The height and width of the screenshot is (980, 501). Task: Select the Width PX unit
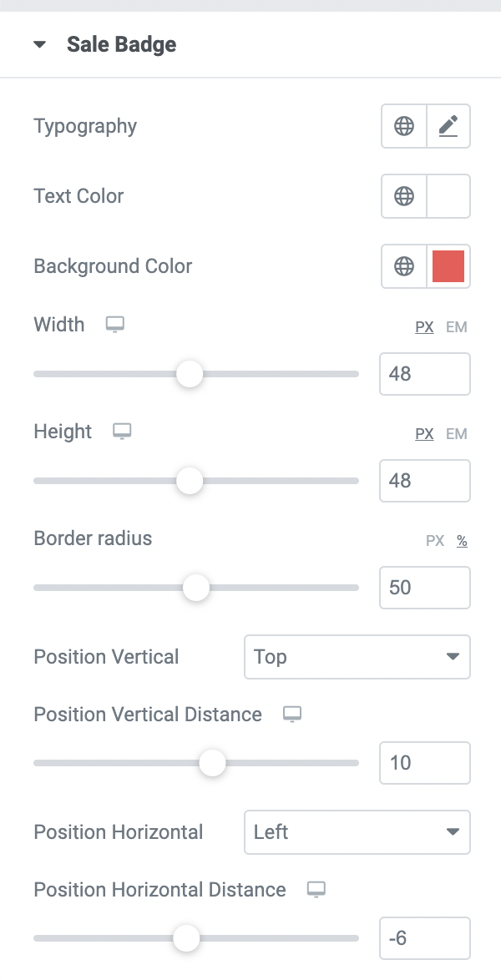424,327
